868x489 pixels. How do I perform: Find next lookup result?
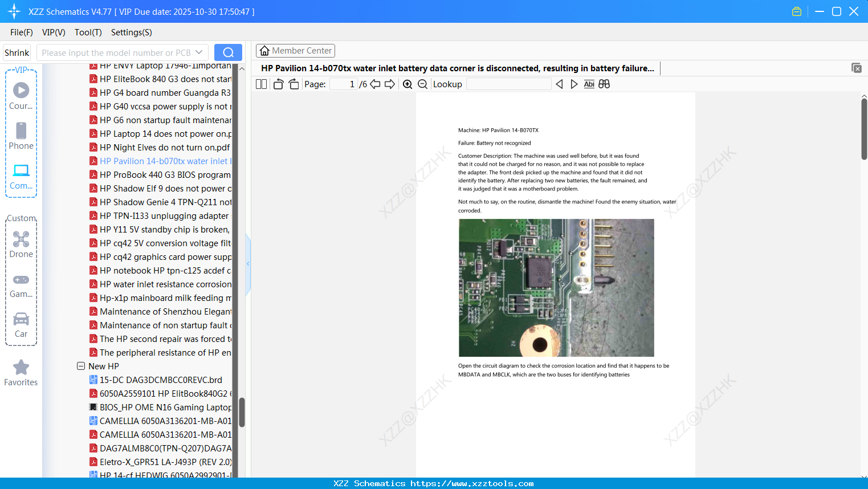pyautogui.click(x=574, y=84)
